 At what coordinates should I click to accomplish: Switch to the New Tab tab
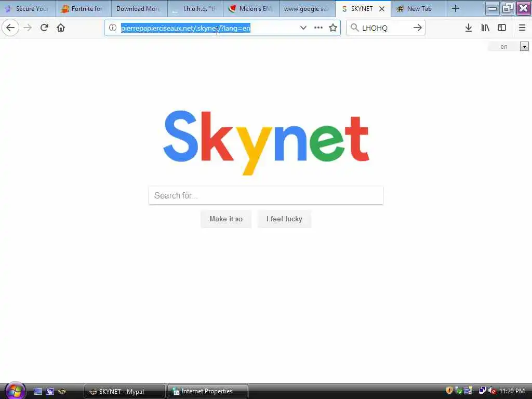(418, 9)
